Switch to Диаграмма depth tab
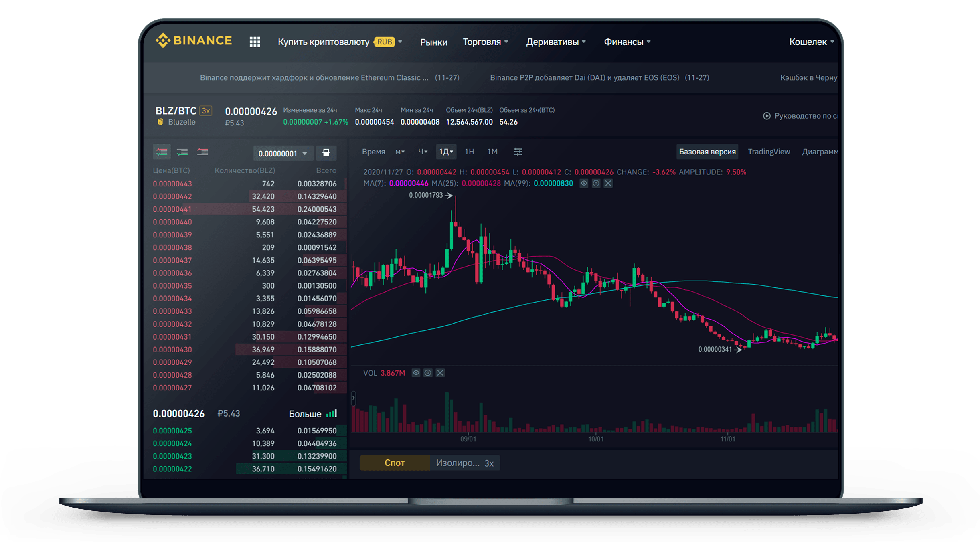Image resolution: width=980 pixels, height=542 pixels. tap(820, 152)
